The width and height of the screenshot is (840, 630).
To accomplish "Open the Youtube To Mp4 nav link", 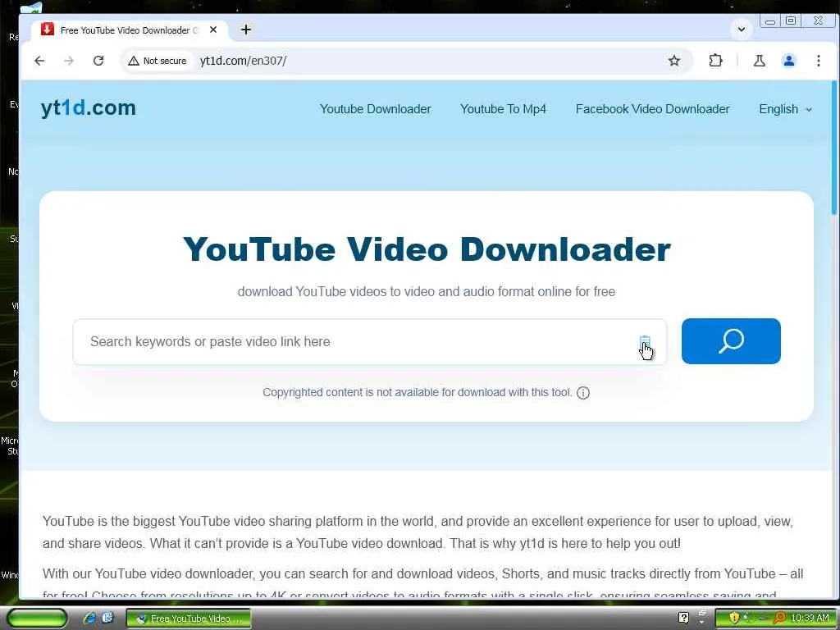I will (x=503, y=109).
